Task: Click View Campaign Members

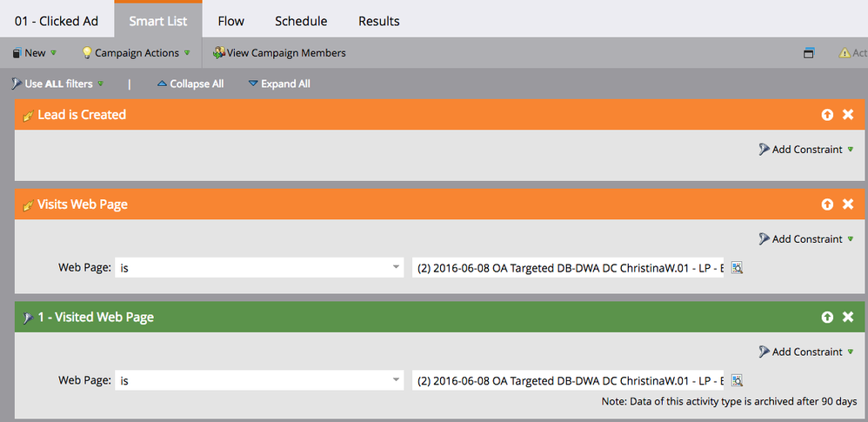Action: pyautogui.click(x=279, y=53)
